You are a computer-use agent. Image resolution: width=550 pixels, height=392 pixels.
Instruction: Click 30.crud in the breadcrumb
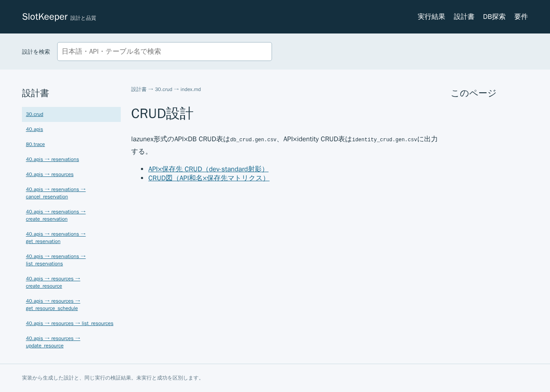tap(164, 89)
